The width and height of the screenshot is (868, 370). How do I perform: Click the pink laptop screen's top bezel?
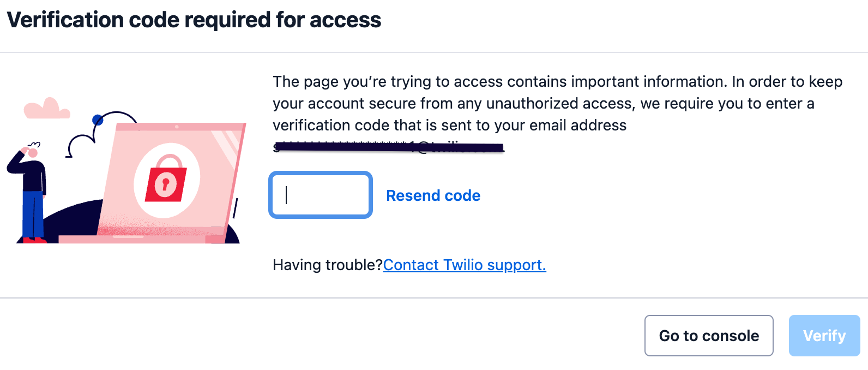pyautogui.click(x=180, y=127)
